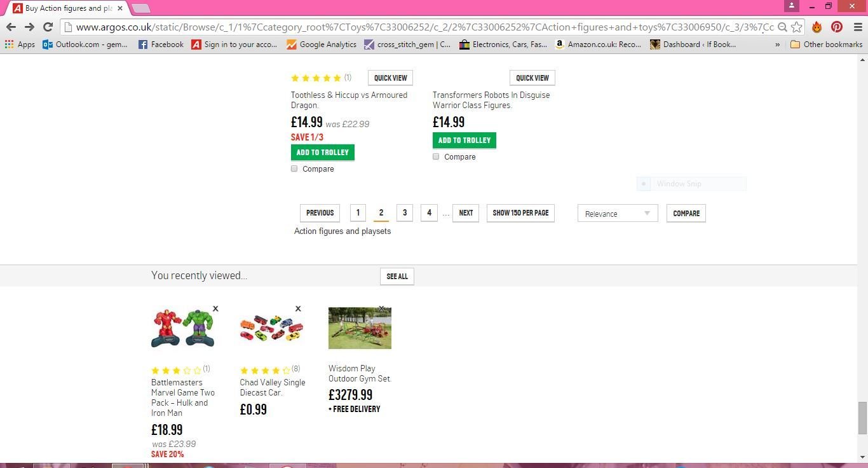Click the flame extension icon

pos(817,27)
